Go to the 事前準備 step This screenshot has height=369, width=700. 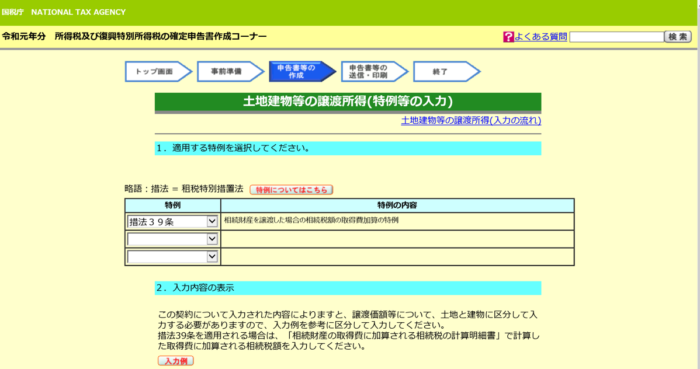pyautogui.click(x=230, y=71)
